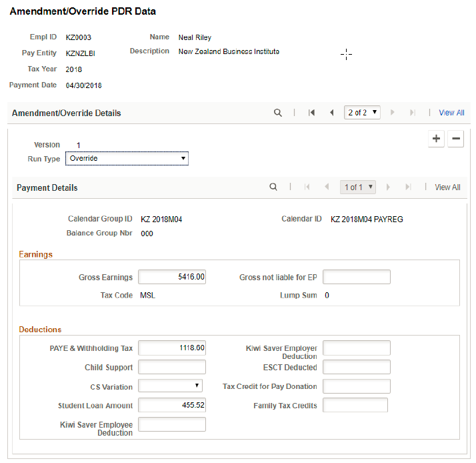476x463 pixels.
Task: Click Calendar Group ID value KZ 2018M04
Action: 161,219
